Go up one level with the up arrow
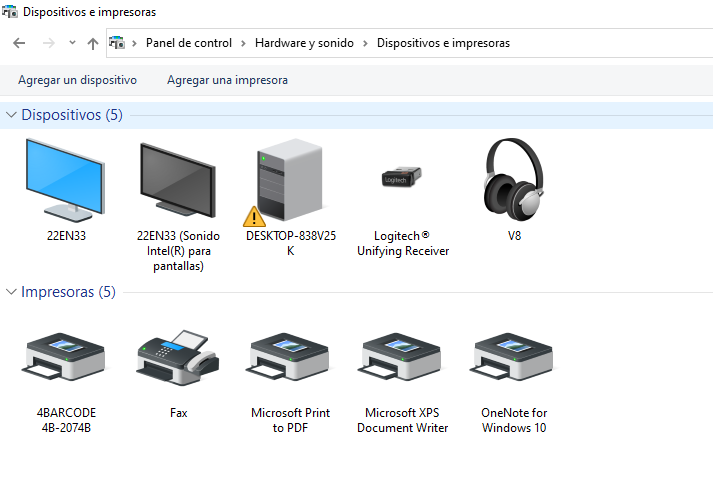Screen dimensions: 713x484 pyautogui.click(x=93, y=43)
